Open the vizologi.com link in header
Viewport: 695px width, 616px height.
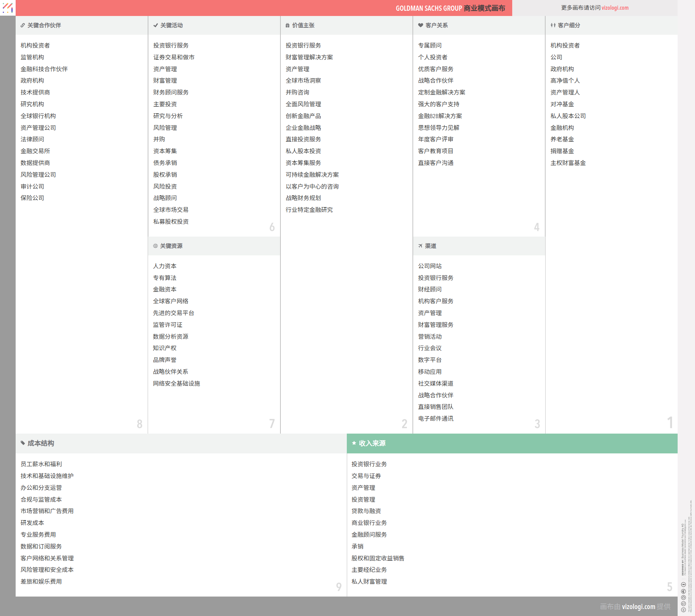point(615,8)
